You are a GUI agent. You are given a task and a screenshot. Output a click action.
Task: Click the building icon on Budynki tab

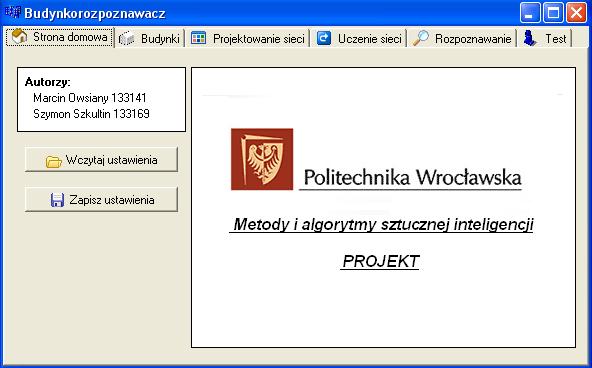(127, 38)
